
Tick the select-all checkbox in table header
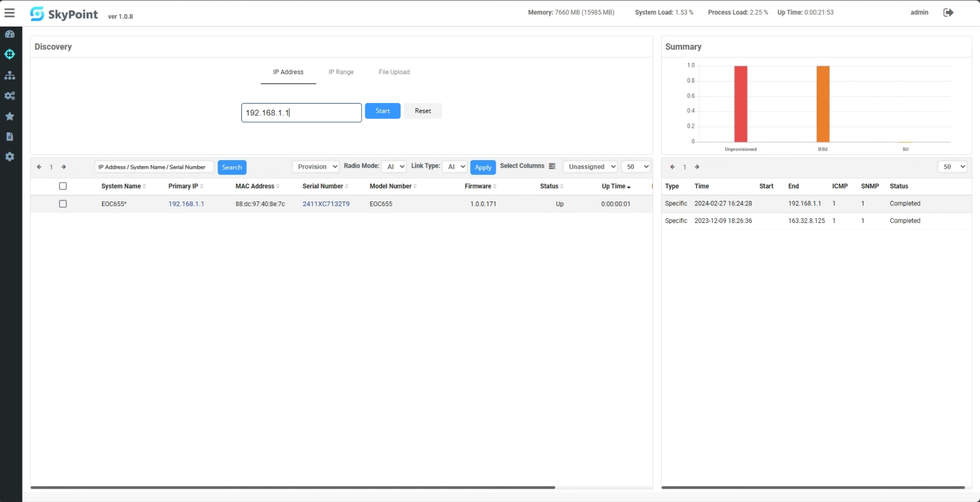tap(63, 186)
